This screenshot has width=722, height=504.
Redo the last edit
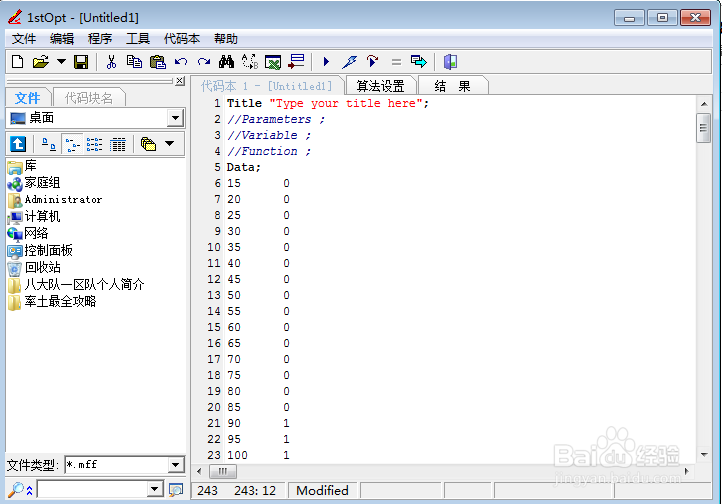click(x=204, y=62)
